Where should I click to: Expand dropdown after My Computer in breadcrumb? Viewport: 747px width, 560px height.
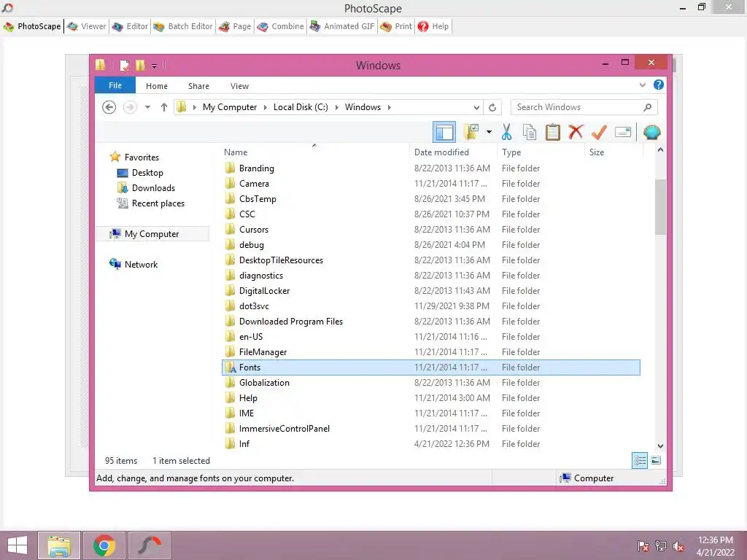pyautogui.click(x=266, y=108)
